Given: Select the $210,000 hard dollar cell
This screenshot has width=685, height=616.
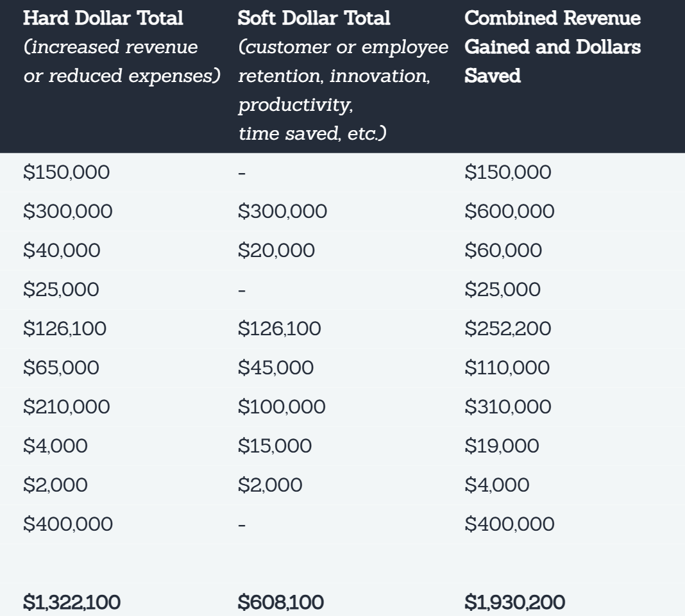Looking at the screenshot, I should tap(66, 407).
